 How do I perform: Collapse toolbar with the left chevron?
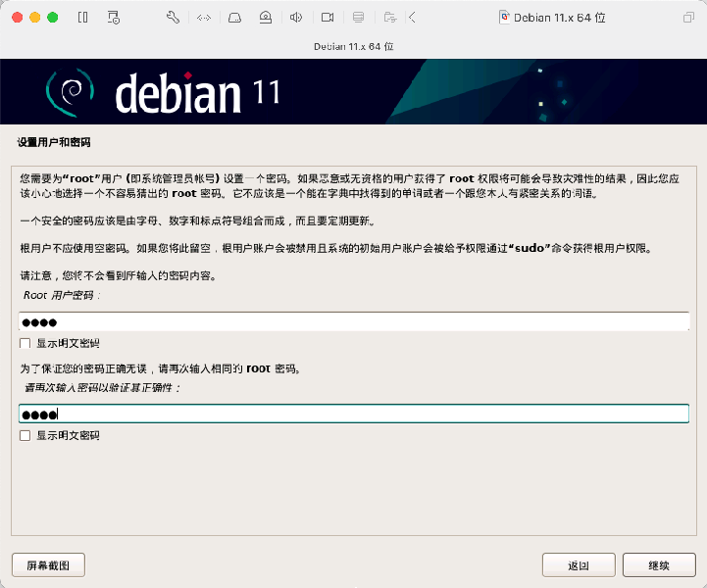pyautogui.click(x=412, y=18)
